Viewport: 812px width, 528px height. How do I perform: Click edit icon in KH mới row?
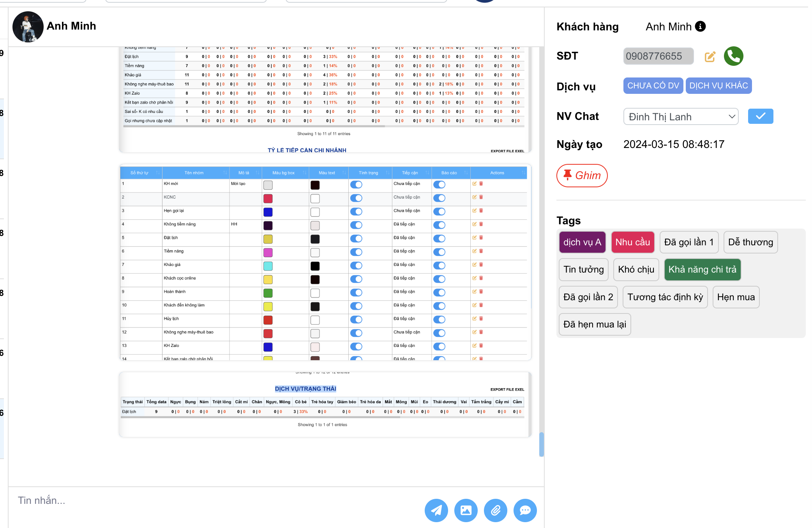tap(474, 184)
